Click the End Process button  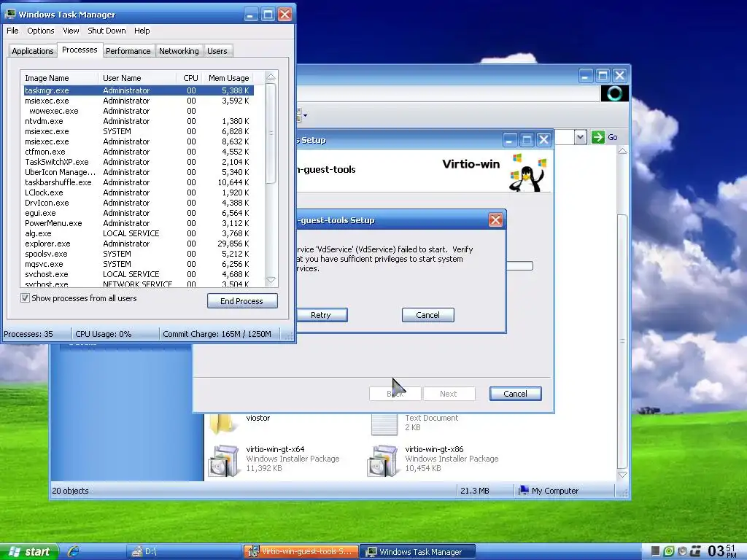242,301
